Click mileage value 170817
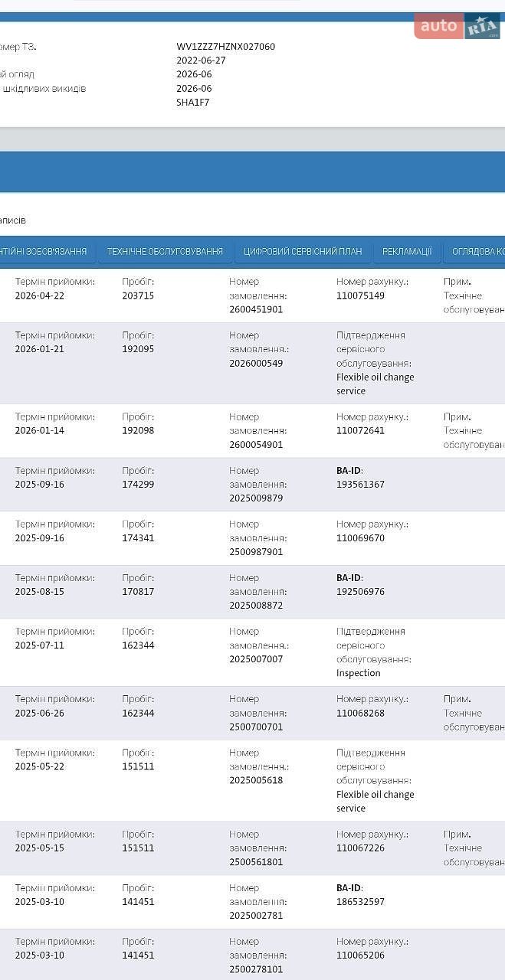The height and width of the screenshot is (980, 505). [x=138, y=592]
